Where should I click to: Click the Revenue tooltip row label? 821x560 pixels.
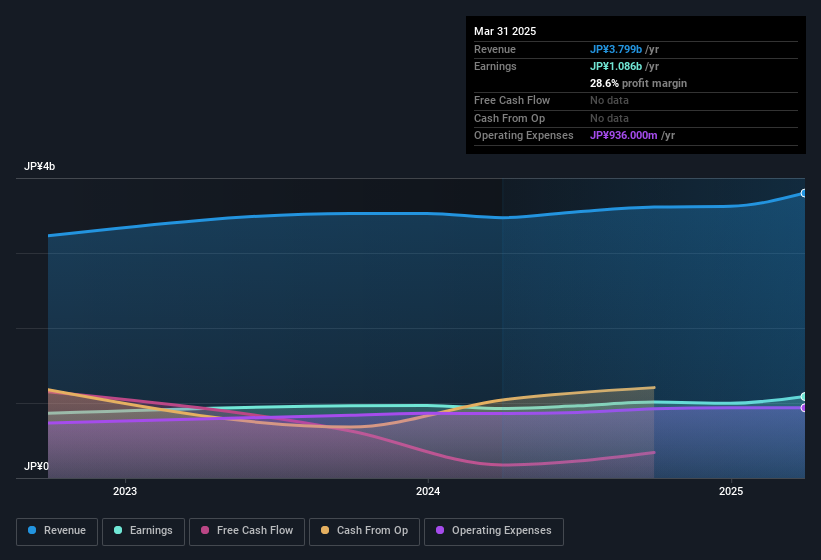pyautogui.click(x=495, y=49)
